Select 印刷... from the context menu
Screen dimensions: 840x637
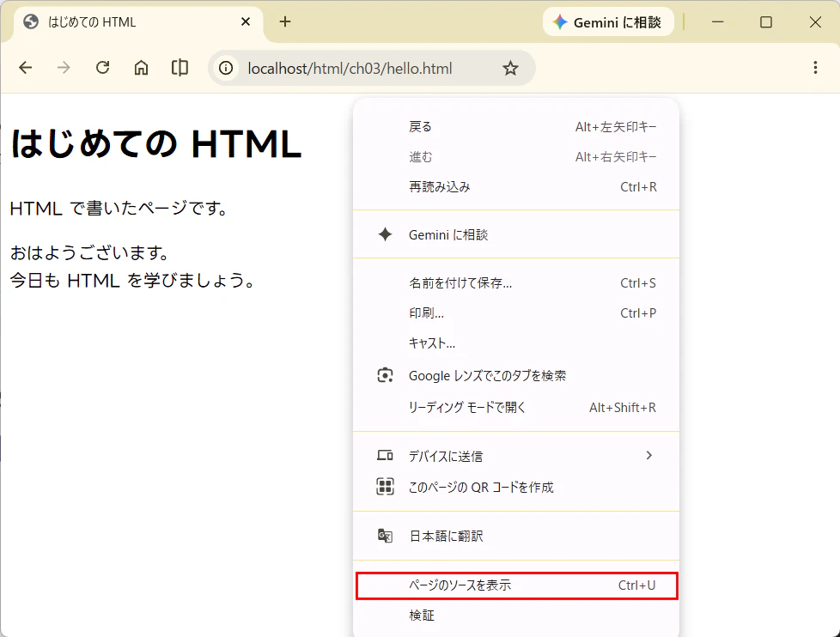(x=516, y=312)
